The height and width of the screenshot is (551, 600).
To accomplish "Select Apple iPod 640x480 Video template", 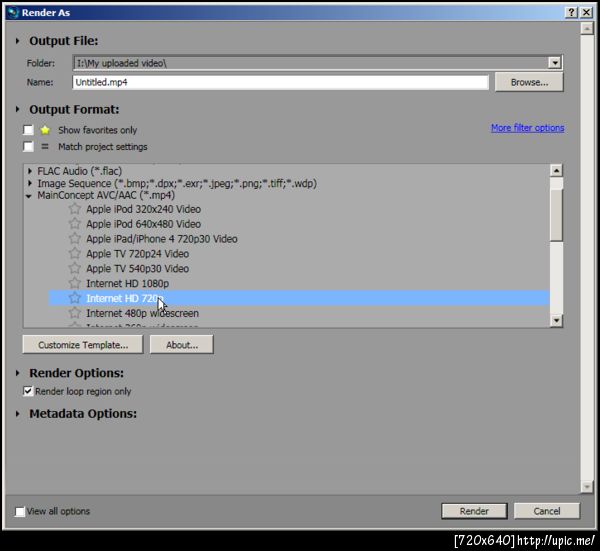I will [x=143, y=224].
